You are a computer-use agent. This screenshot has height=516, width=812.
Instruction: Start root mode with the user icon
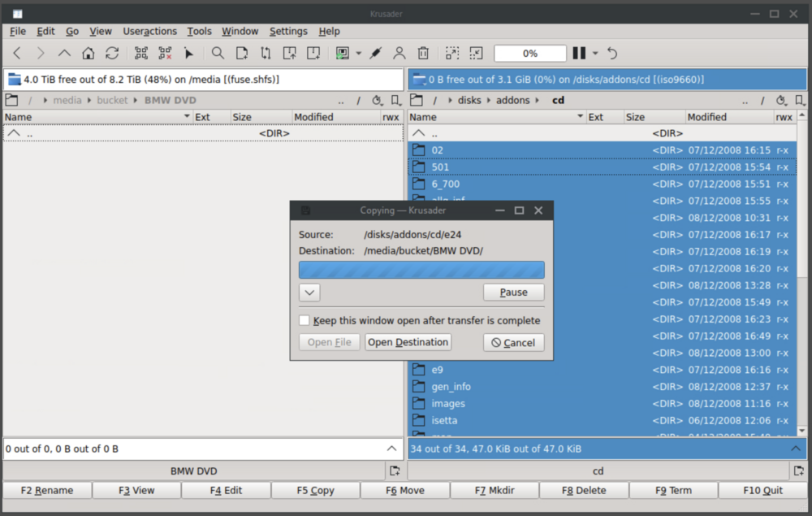400,53
